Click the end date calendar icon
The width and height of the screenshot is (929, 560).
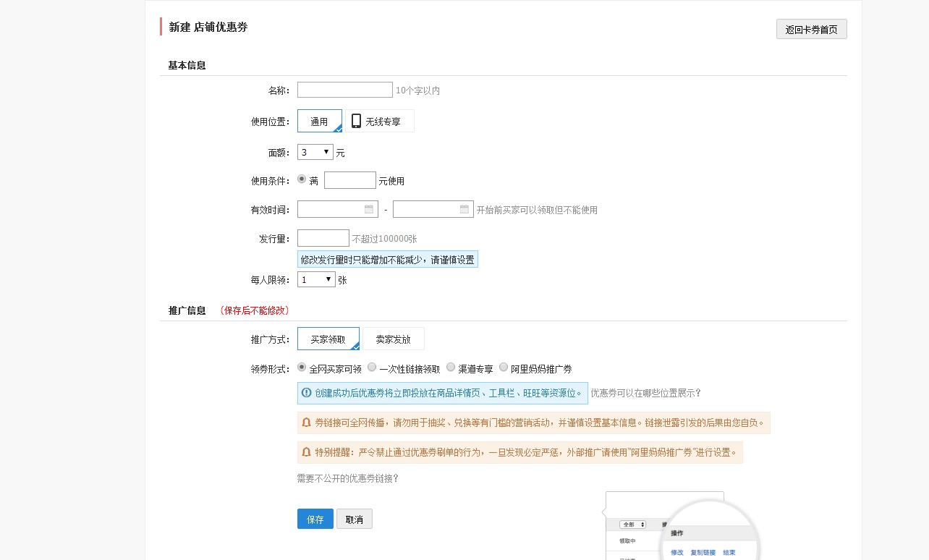[464, 209]
